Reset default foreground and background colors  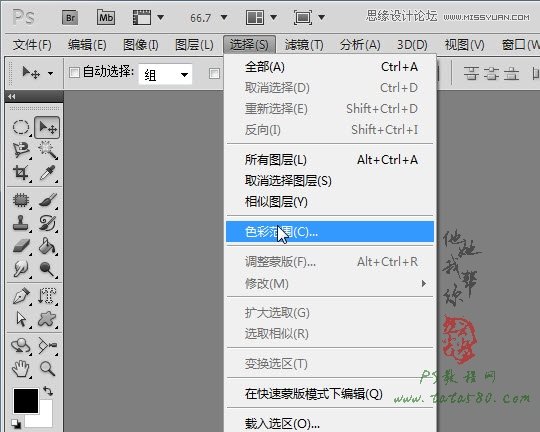point(15,423)
